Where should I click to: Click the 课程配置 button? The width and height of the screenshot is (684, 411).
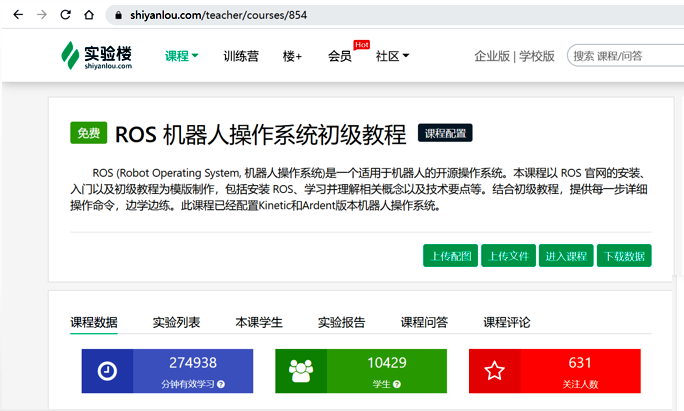(x=445, y=133)
